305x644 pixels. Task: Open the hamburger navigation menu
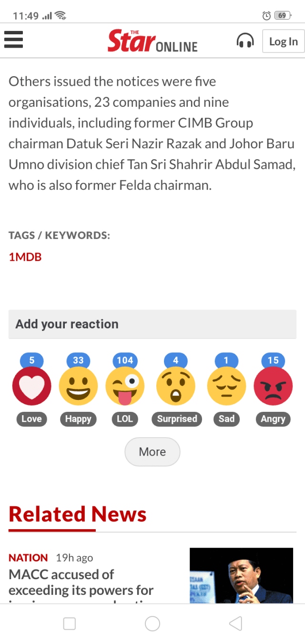(x=14, y=39)
